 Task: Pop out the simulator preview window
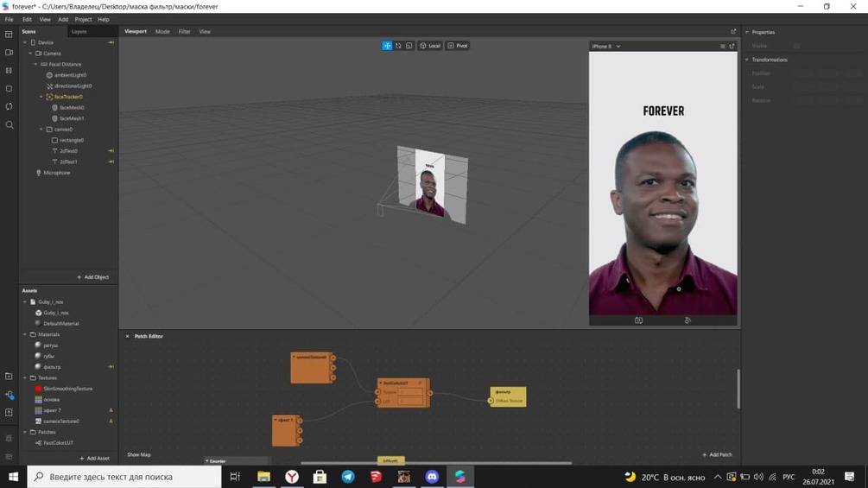coord(732,47)
